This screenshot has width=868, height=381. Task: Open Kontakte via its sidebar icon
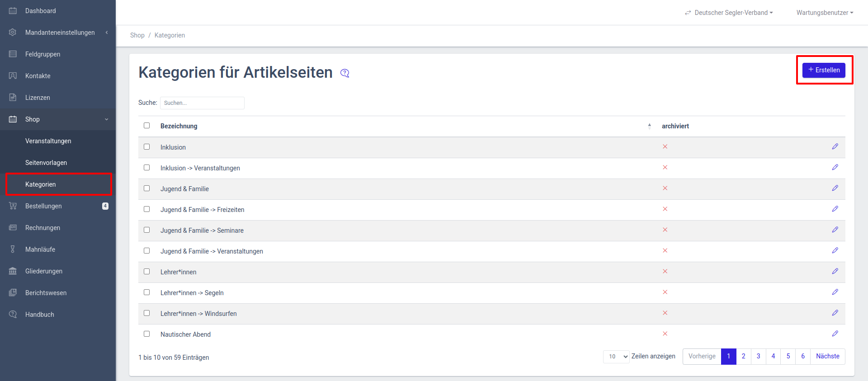coord(13,76)
